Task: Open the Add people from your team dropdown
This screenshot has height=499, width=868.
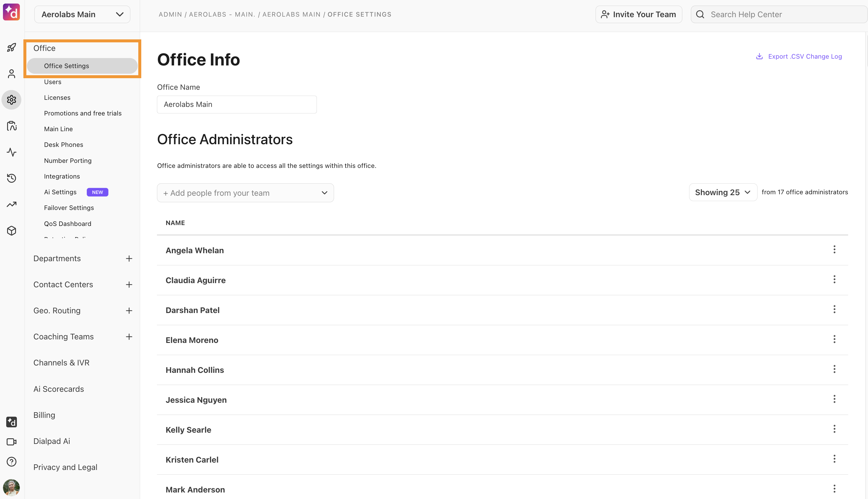Action: 246,193
